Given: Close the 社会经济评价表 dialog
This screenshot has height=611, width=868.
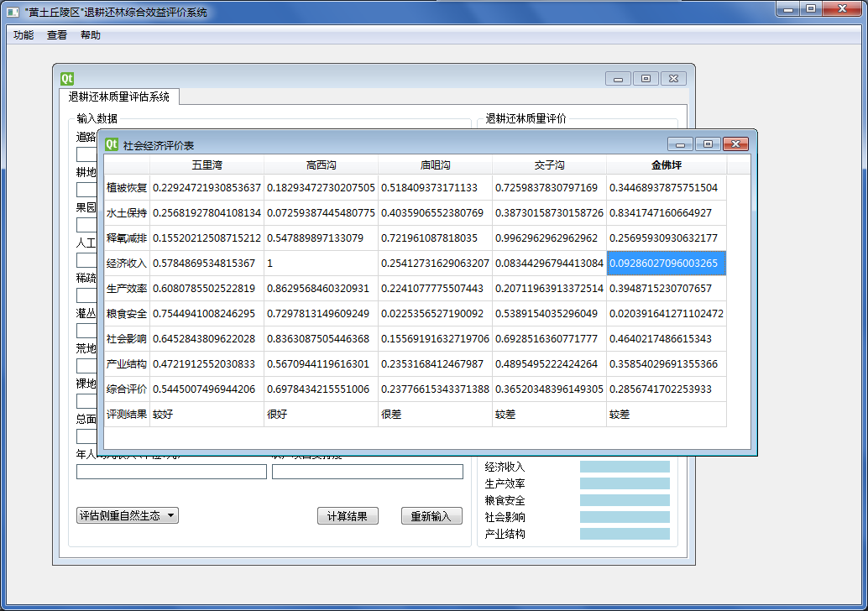Looking at the screenshot, I should pos(735,144).
